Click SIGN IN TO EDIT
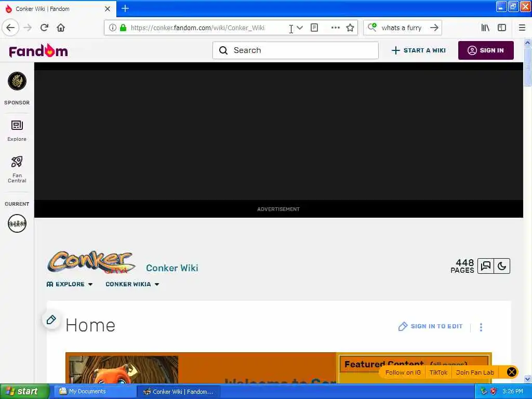Image resolution: width=532 pixels, height=399 pixels. coord(430,326)
